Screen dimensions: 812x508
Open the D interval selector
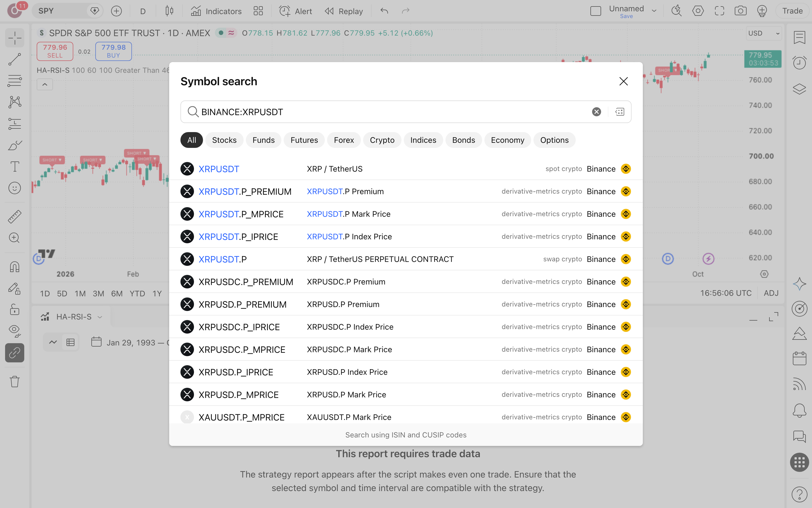click(x=143, y=11)
